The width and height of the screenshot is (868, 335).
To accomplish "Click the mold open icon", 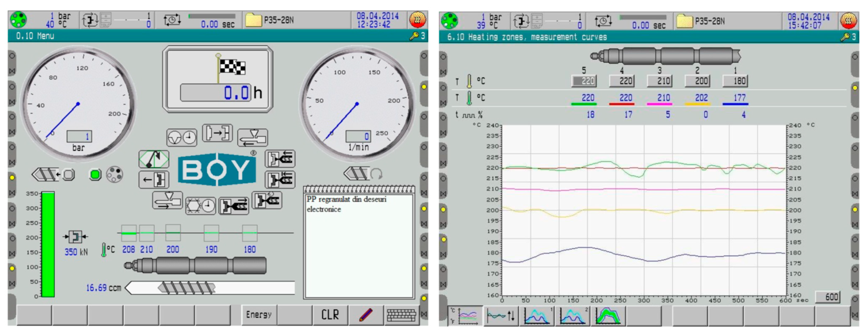I will pos(154,179).
